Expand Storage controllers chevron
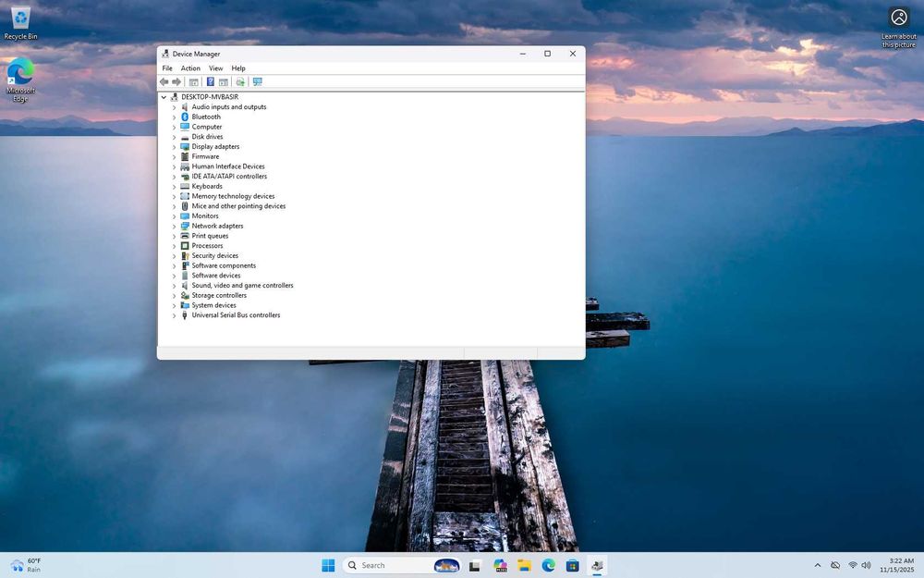The height and width of the screenshot is (578, 924). click(174, 296)
